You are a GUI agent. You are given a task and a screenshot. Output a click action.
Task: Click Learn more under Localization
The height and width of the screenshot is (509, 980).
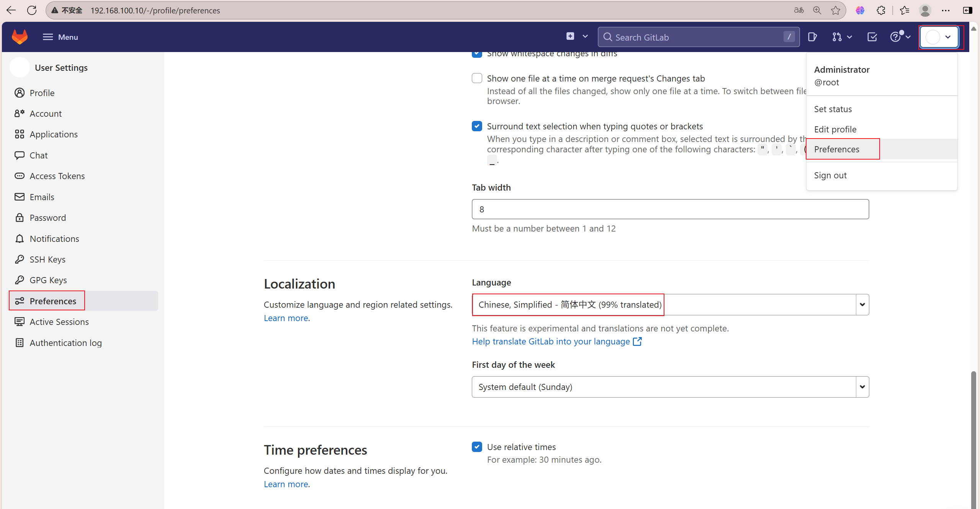pos(286,318)
